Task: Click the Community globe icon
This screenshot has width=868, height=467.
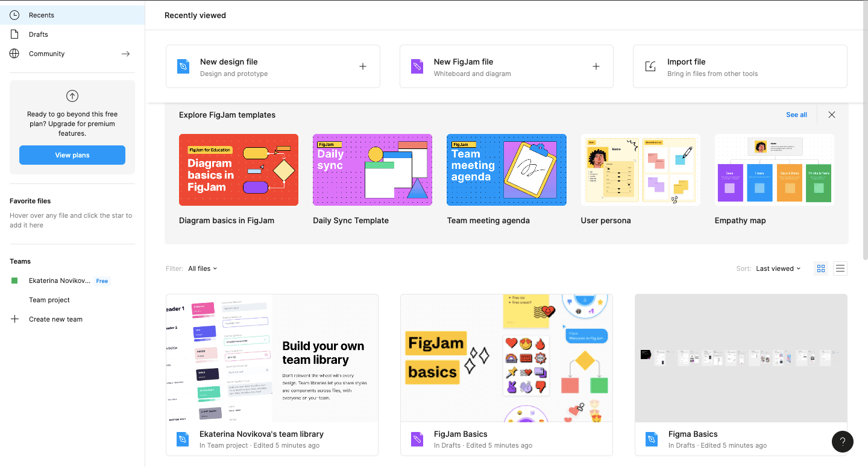Action: tap(14, 54)
